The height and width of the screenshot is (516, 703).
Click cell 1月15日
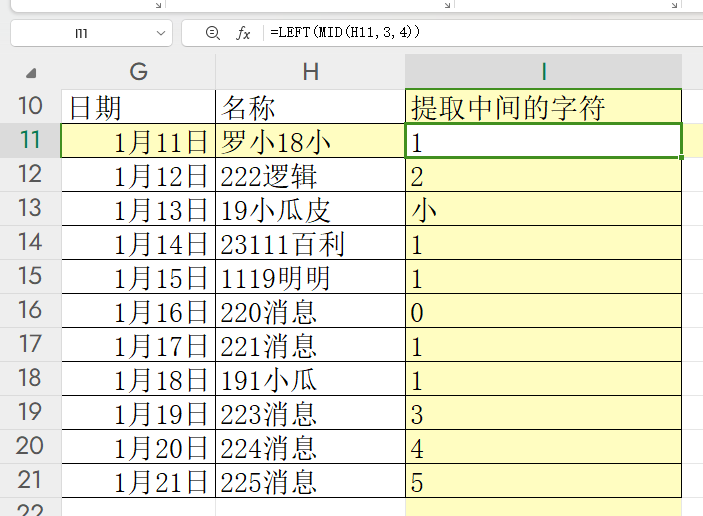139,277
